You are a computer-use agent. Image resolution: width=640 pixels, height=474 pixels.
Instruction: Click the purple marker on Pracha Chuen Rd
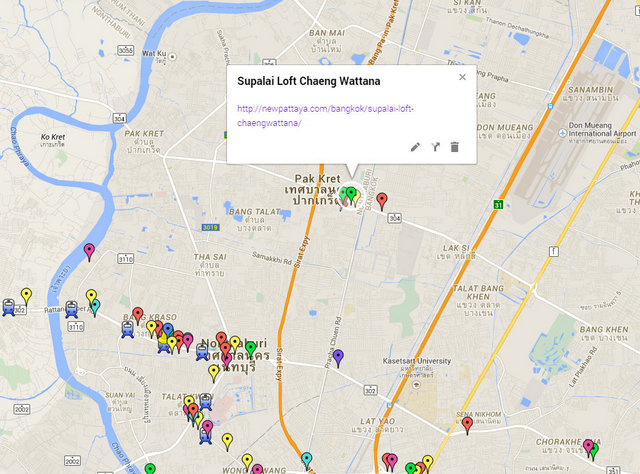pos(338,358)
